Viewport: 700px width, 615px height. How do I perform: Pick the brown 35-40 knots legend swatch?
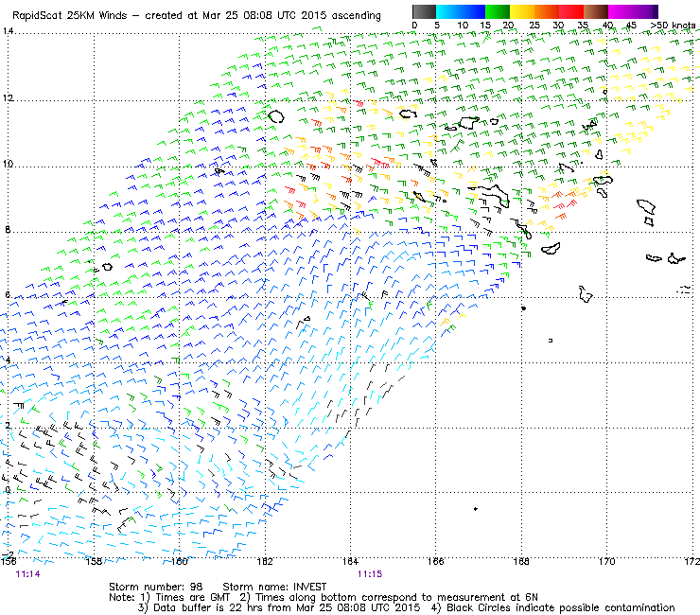pyautogui.click(x=596, y=11)
